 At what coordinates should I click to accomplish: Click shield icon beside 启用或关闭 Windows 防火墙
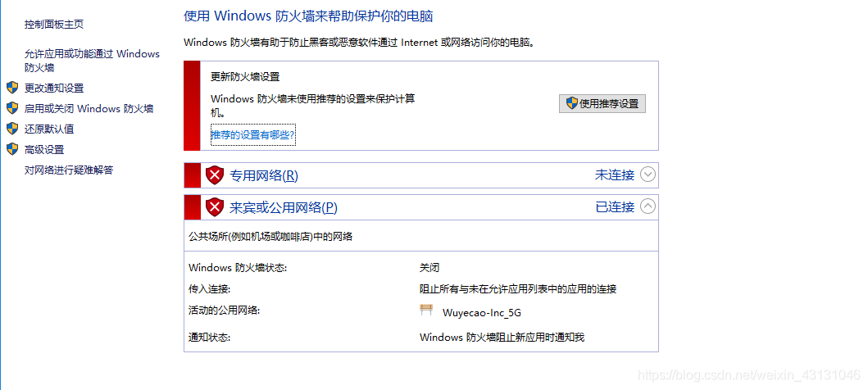click(x=12, y=108)
